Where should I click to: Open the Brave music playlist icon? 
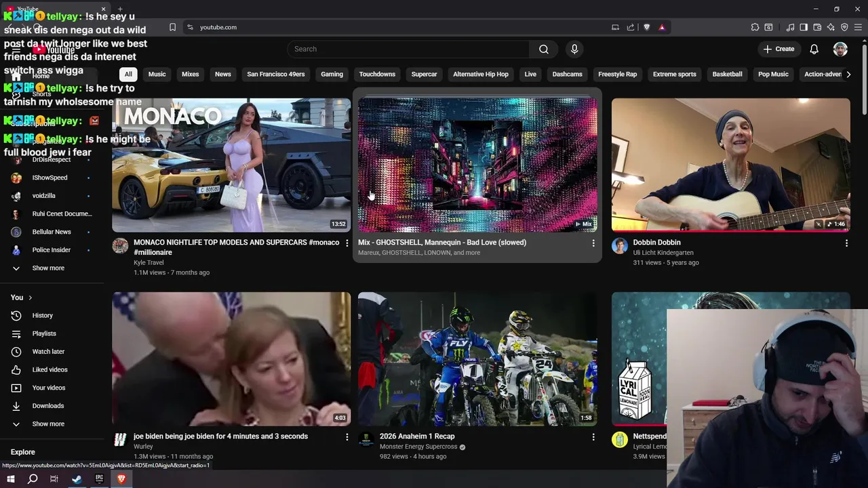790,27
